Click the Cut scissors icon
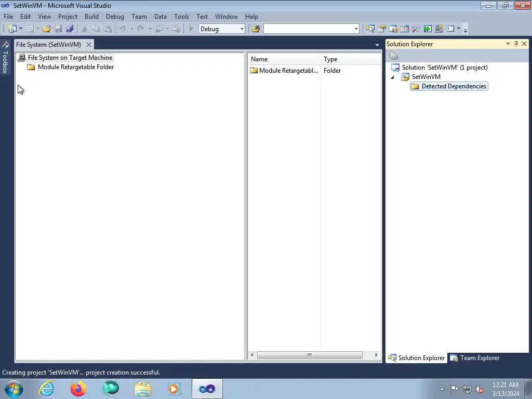 [85, 29]
